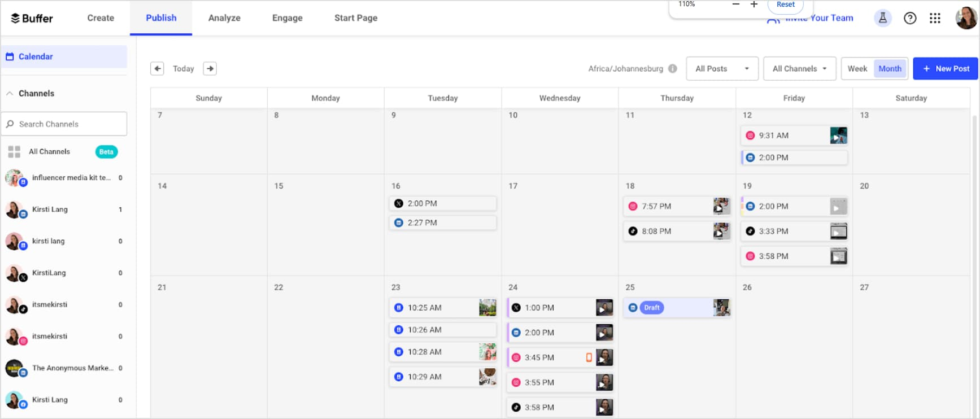Click the Today button
The height and width of the screenshot is (419, 980).
[184, 68]
